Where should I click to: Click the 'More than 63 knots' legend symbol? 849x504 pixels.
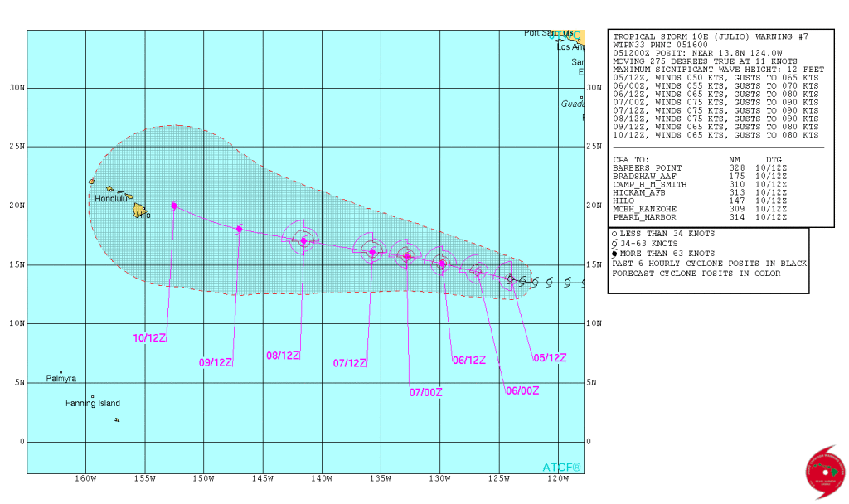click(x=614, y=253)
